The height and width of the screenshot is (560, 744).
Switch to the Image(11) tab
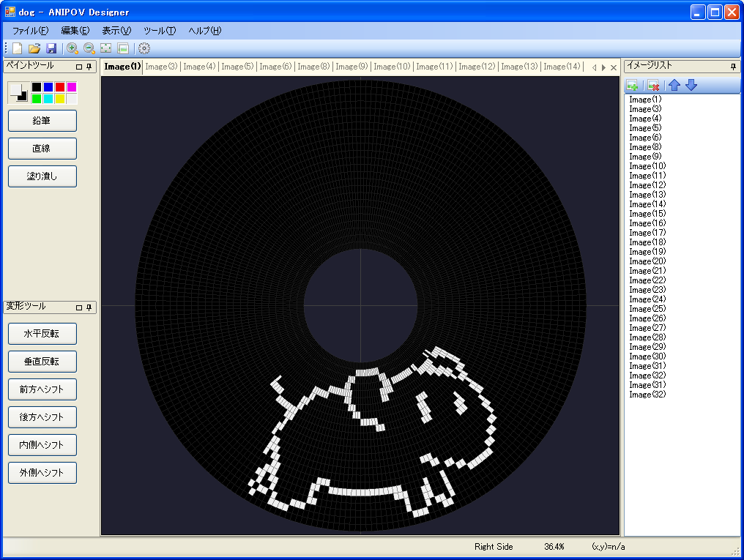(x=434, y=67)
